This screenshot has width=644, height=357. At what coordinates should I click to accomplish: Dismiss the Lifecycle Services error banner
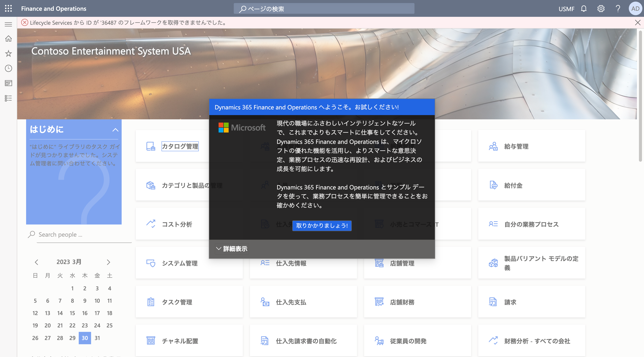[638, 22]
